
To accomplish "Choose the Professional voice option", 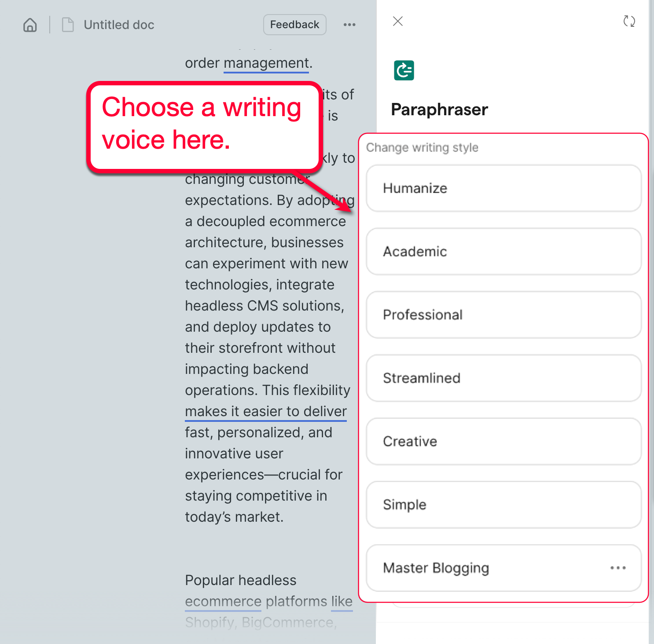I will 503,315.
